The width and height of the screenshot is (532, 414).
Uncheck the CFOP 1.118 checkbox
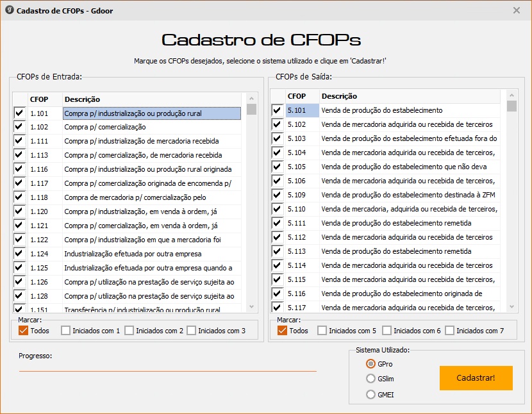pyautogui.click(x=19, y=197)
